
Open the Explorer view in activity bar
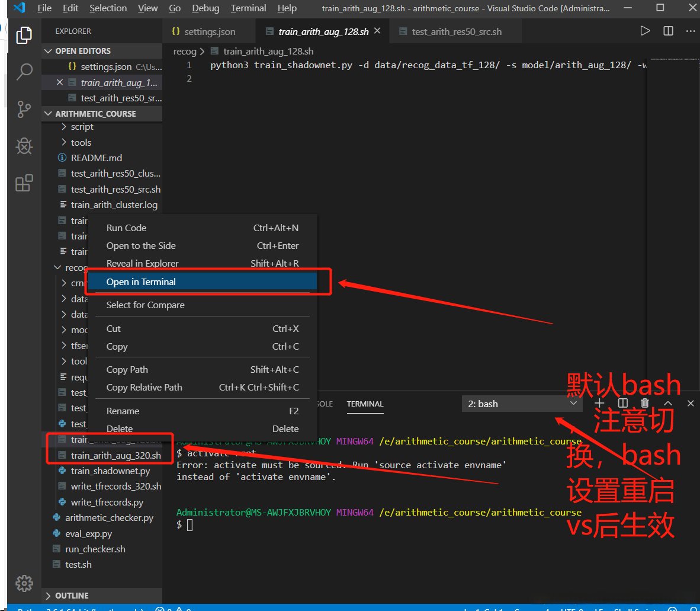[24, 35]
